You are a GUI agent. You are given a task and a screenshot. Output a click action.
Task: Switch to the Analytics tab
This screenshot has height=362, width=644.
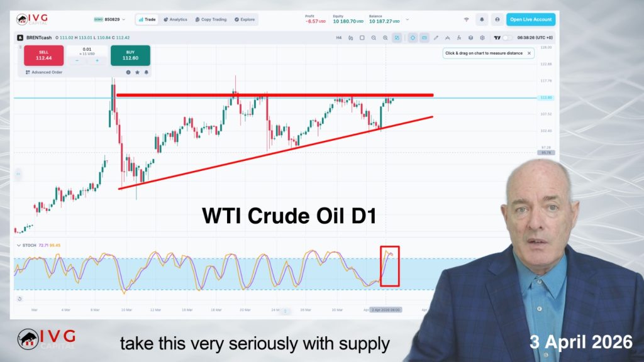(x=175, y=19)
